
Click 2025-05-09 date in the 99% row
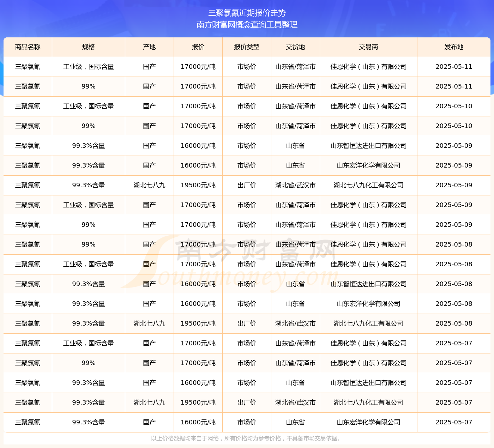[x=454, y=225]
